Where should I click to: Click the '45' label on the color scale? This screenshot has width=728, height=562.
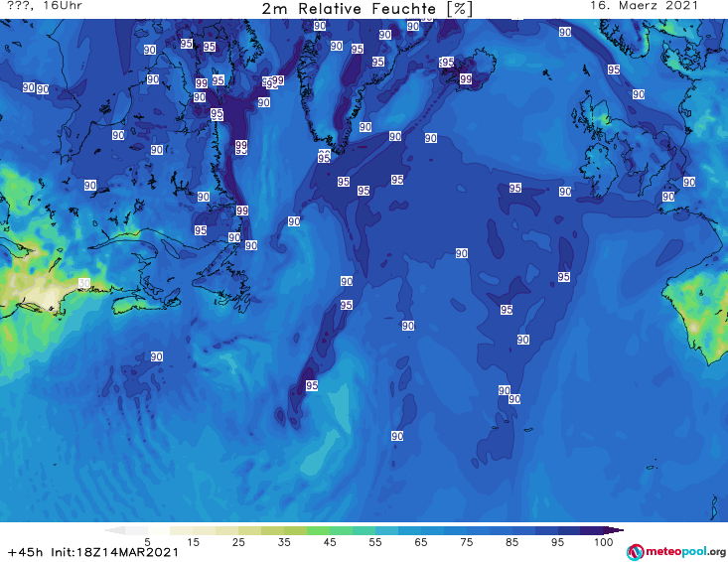click(x=329, y=541)
